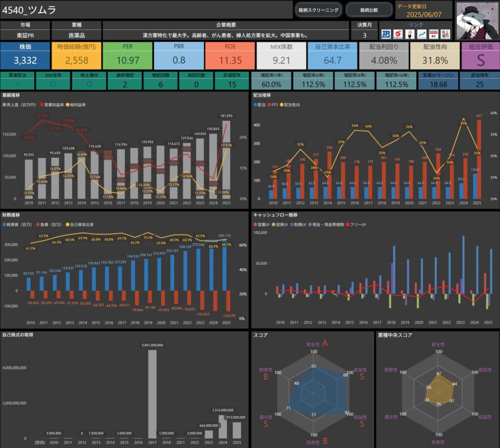Screen dimensions: 500x448
Task: Click the PER 10.97 card
Action: (127, 56)
